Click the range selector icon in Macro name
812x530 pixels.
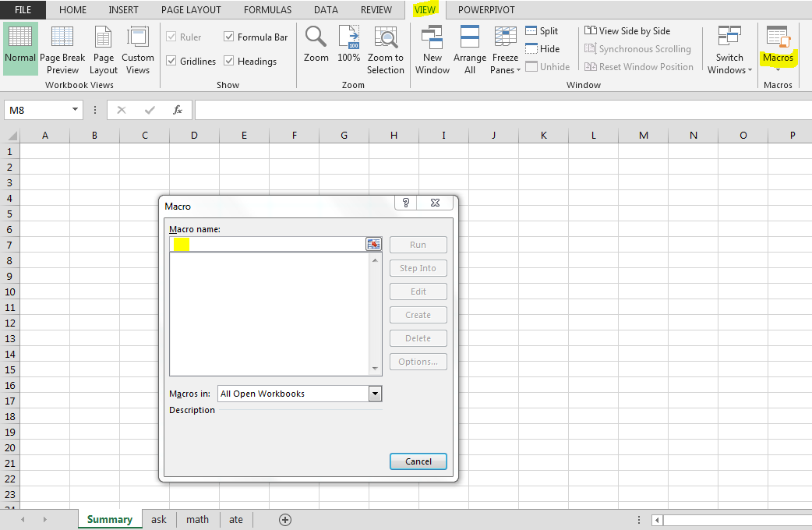pyautogui.click(x=373, y=244)
